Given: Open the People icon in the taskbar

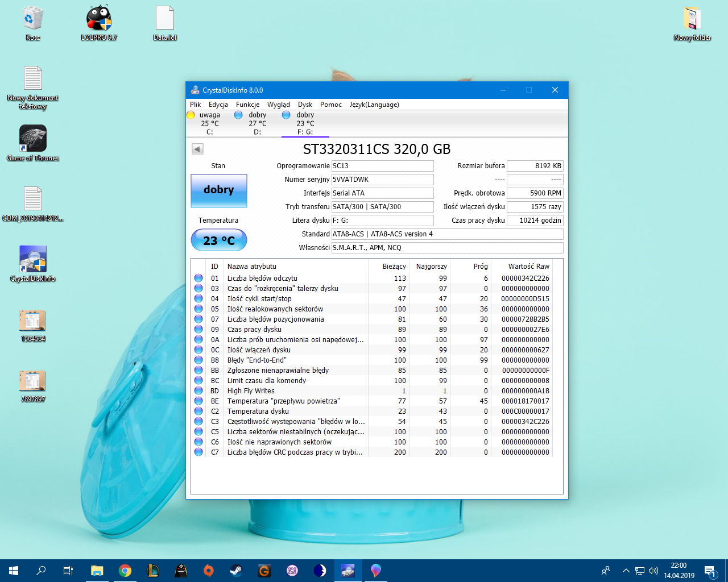Looking at the screenshot, I should pos(606,571).
